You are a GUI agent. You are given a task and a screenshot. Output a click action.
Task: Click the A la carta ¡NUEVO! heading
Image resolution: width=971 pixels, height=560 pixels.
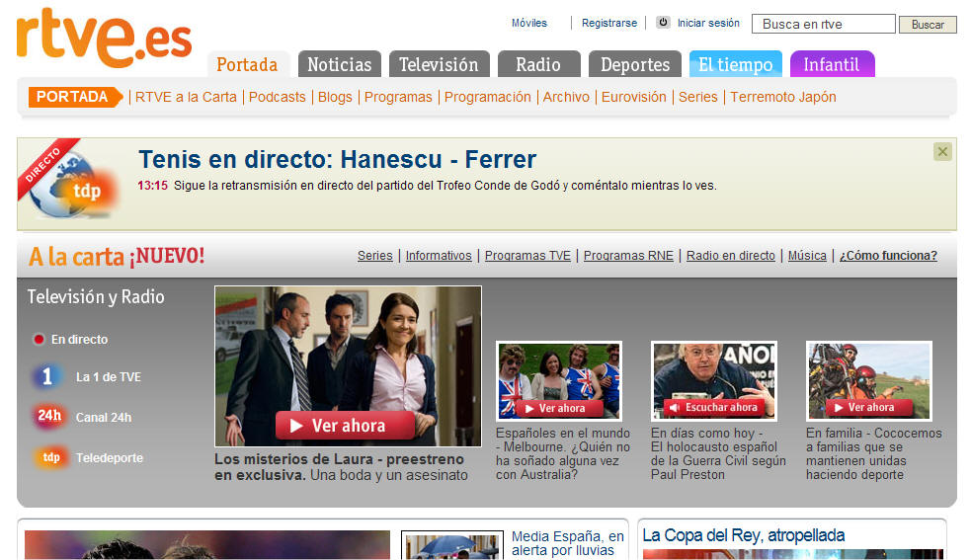tap(117, 257)
